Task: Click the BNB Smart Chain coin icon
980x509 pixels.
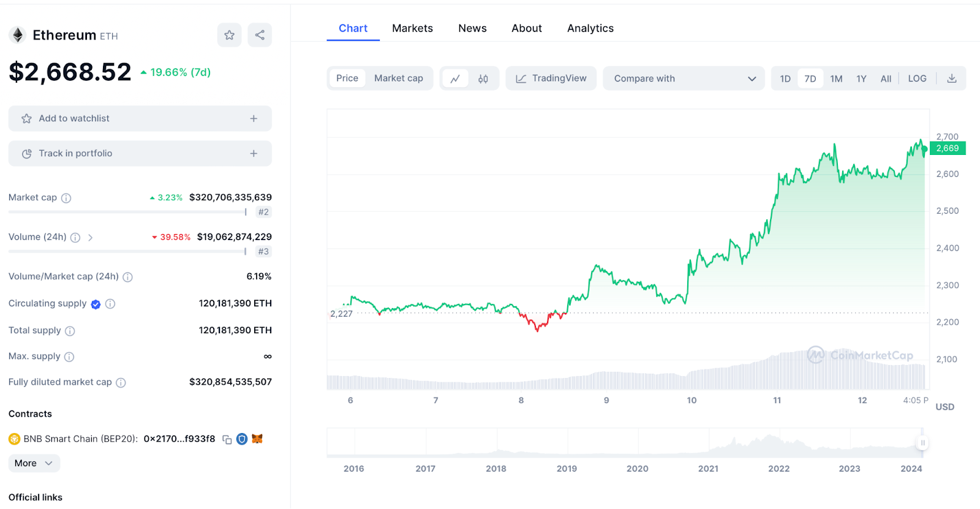Action: click(14, 439)
